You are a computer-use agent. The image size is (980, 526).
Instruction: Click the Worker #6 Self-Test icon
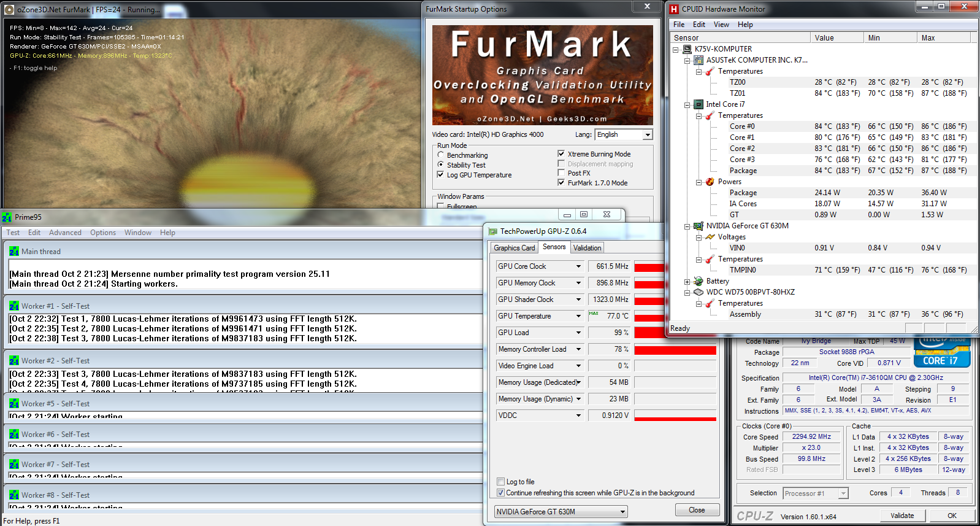[x=14, y=434]
